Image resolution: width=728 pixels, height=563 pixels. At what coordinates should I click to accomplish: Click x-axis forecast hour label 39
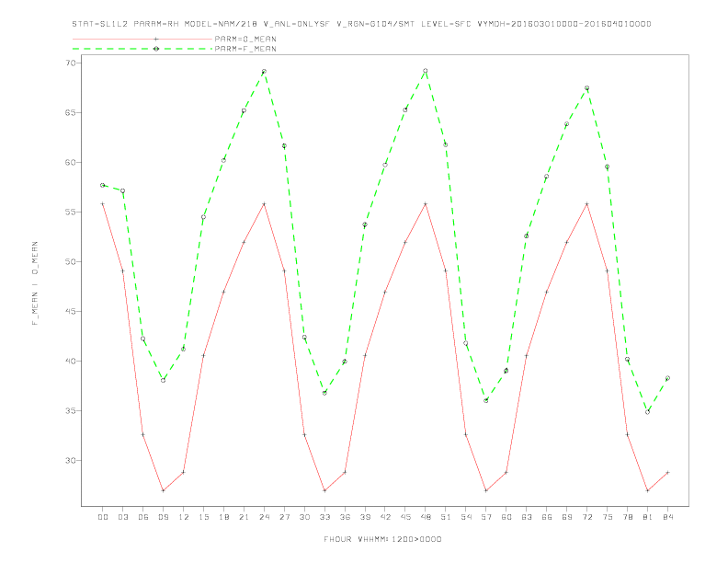[x=365, y=517]
